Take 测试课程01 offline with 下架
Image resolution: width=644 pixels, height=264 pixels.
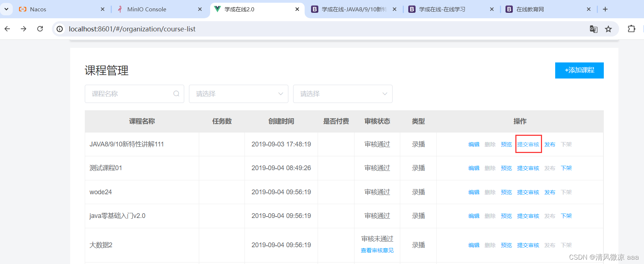[x=566, y=168]
